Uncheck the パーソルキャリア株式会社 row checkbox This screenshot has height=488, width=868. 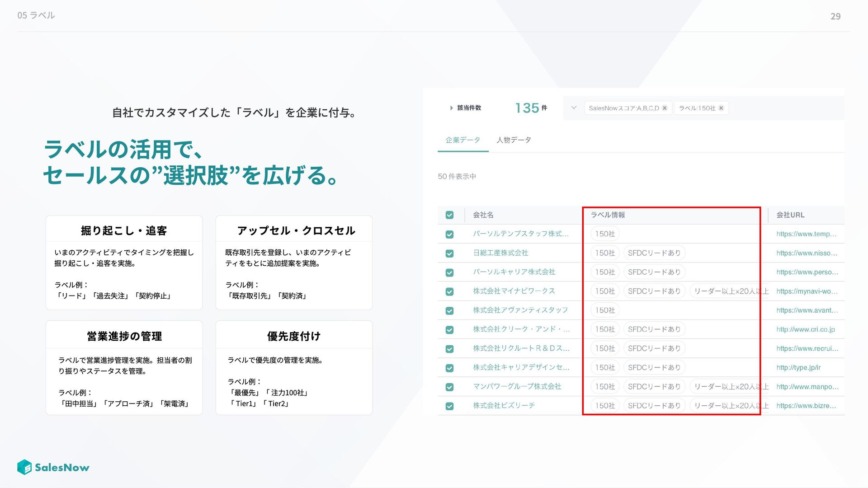tap(449, 272)
